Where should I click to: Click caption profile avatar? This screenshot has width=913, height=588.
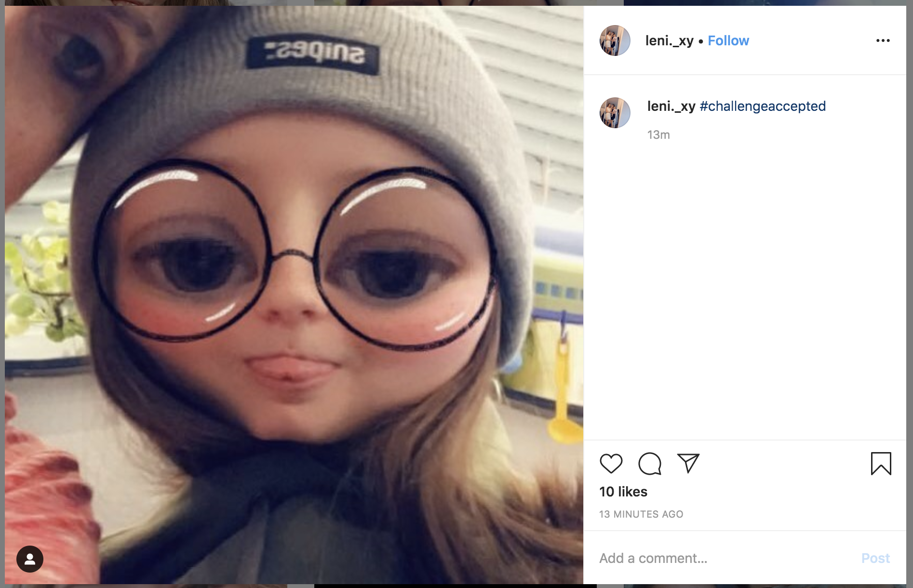click(x=615, y=113)
